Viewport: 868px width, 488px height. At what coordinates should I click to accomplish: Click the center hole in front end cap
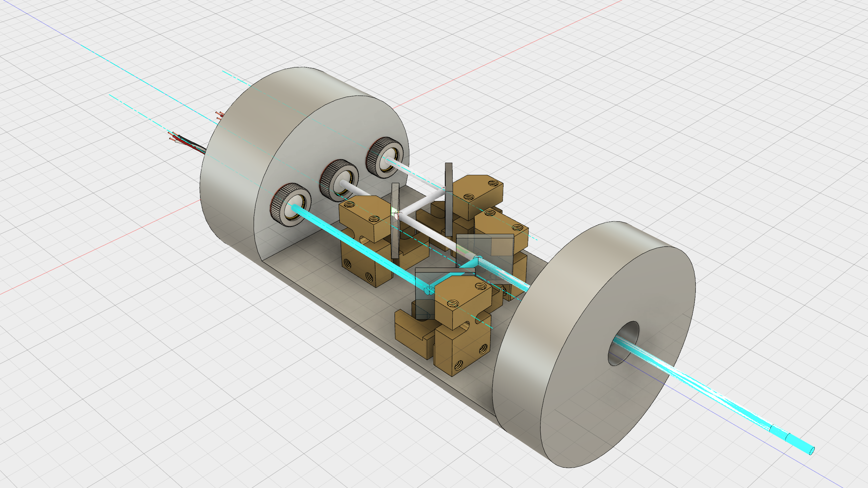623,343
